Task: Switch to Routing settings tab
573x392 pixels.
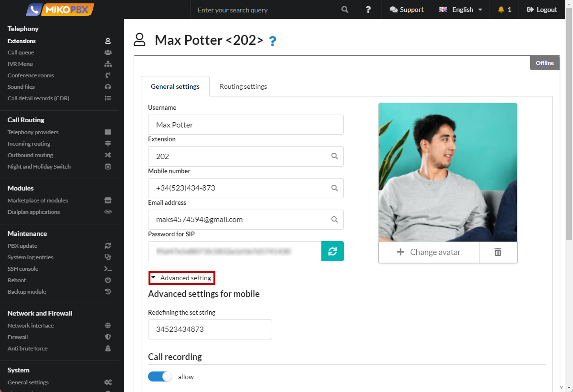Action: coord(243,86)
